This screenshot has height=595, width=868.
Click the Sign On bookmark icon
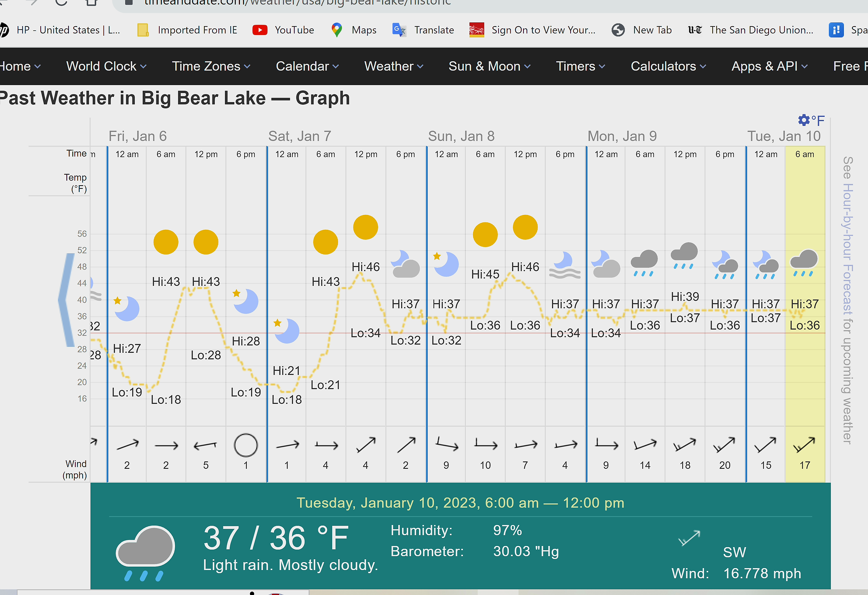[477, 30]
